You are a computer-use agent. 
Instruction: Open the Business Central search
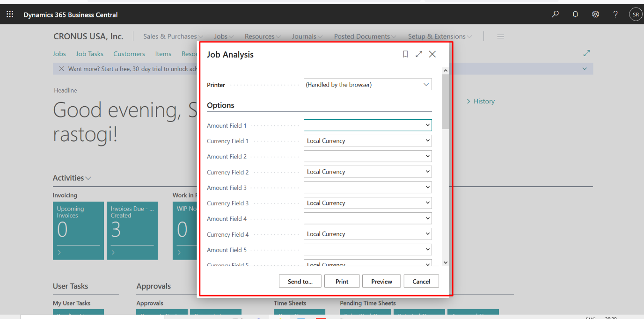tap(555, 14)
